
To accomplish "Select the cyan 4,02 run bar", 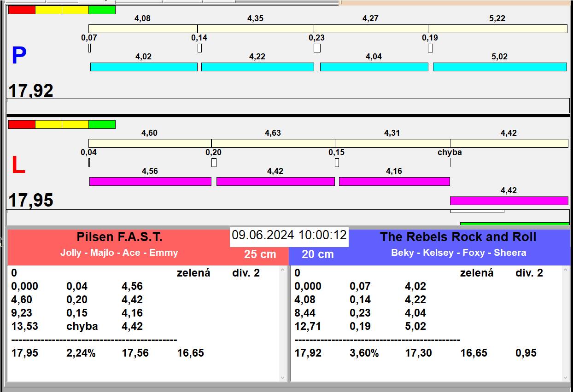I will tap(144, 67).
